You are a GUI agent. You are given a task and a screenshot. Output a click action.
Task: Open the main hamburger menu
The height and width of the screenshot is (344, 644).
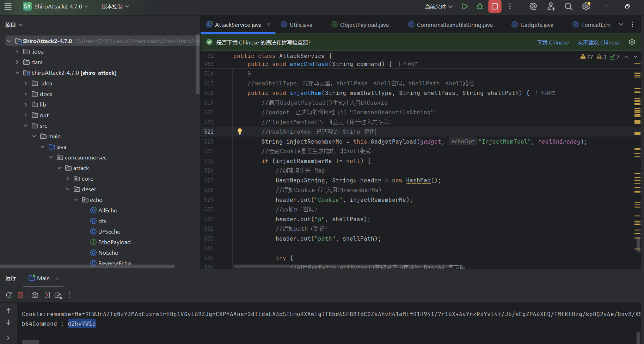8,6
